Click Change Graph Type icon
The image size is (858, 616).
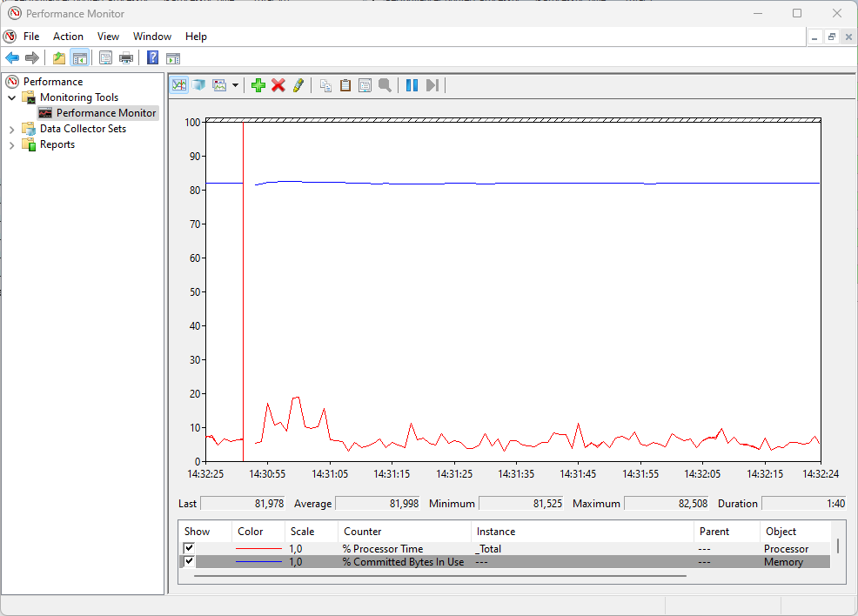point(219,85)
